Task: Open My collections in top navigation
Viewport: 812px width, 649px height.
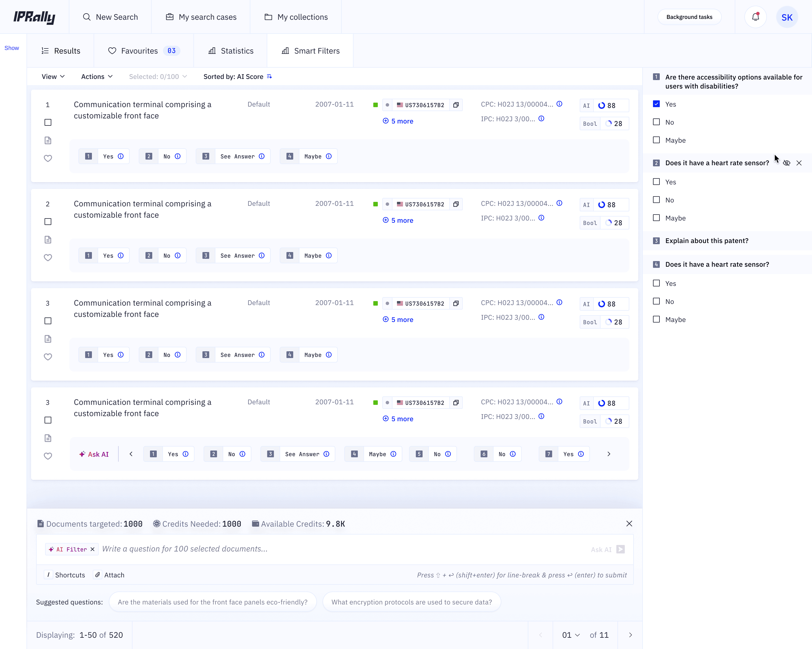Action: point(296,17)
